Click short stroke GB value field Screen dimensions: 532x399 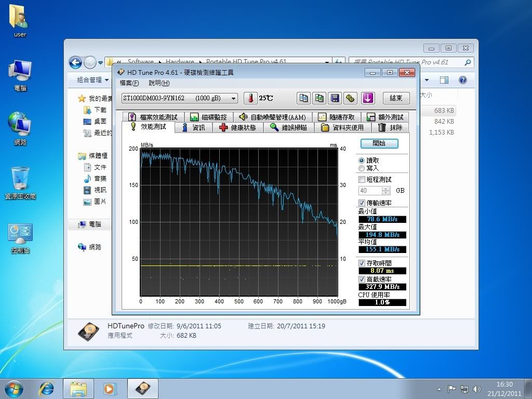(x=370, y=190)
